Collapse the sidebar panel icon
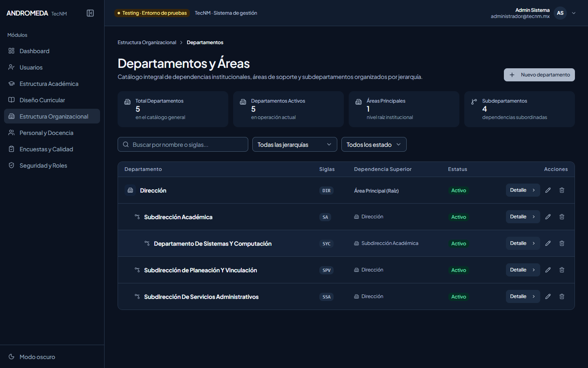 coord(90,13)
